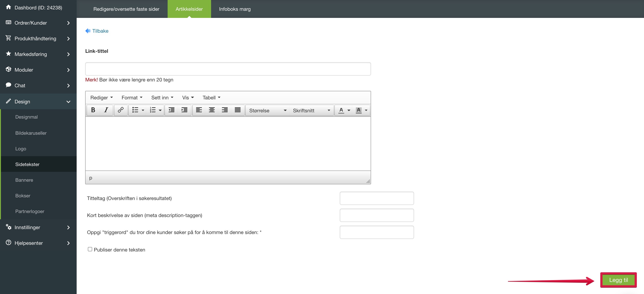Toggle bold formatting in editor
The height and width of the screenshot is (294, 644).
93,110
